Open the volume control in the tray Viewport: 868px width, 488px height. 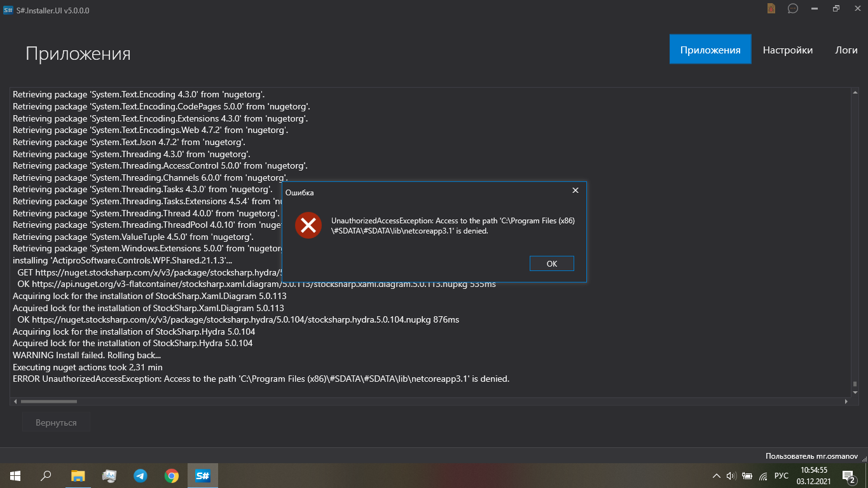pyautogui.click(x=731, y=475)
